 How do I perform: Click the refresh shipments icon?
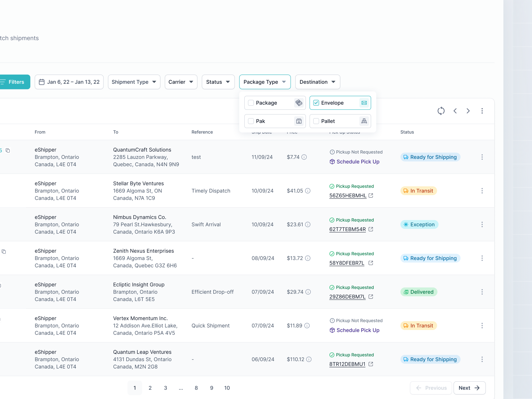coord(441,111)
